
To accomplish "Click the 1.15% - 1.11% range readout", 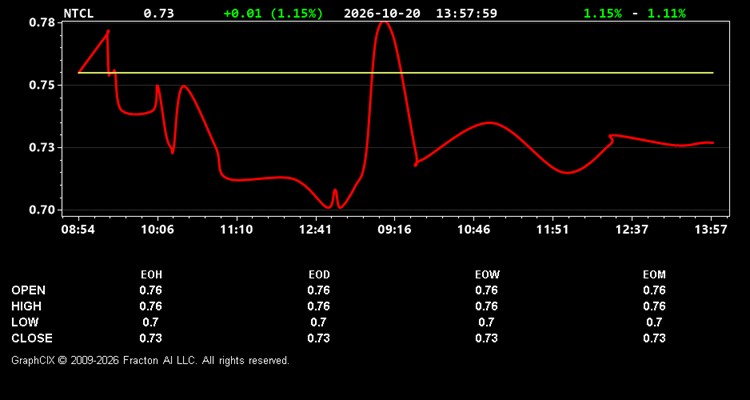I will click(x=635, y=13).
